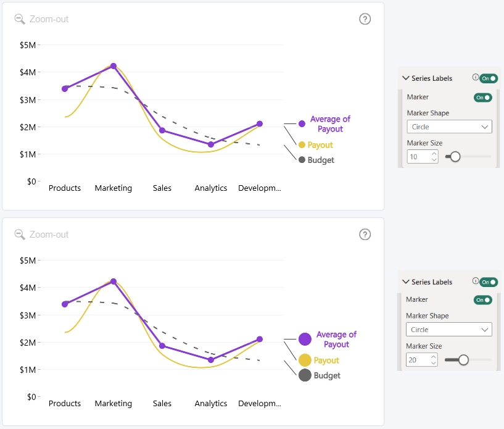Screen dimensions: 504x429
Task: Toggle off Marker switch in top panel
Action: pyautogui.click(x=483, y=98)
